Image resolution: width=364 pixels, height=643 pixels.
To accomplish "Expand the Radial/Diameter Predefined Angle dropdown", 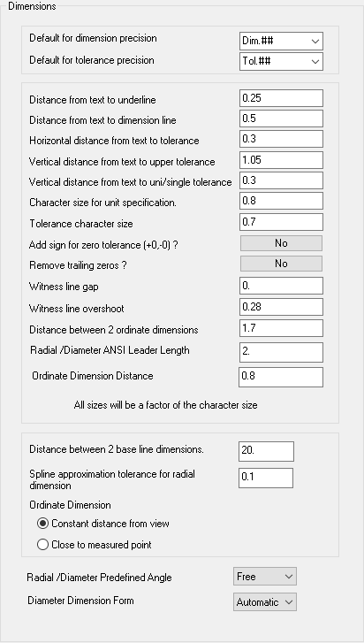I will (265, 577).
